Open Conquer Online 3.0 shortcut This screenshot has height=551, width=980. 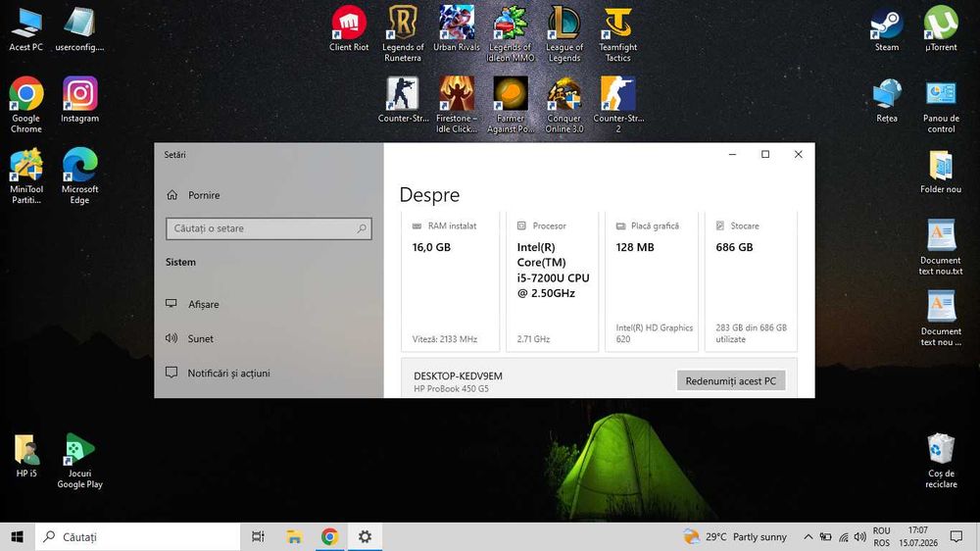tap(564, 105)
